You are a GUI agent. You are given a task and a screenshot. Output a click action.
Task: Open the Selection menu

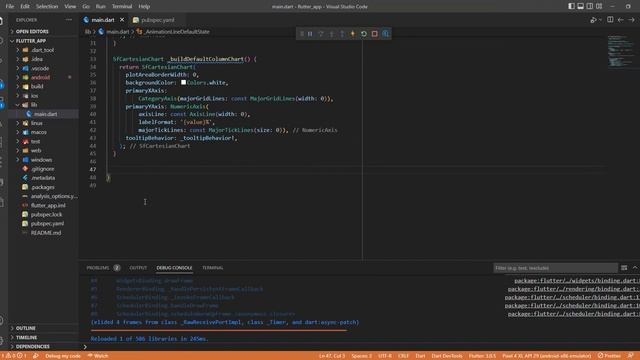(47, 6)
